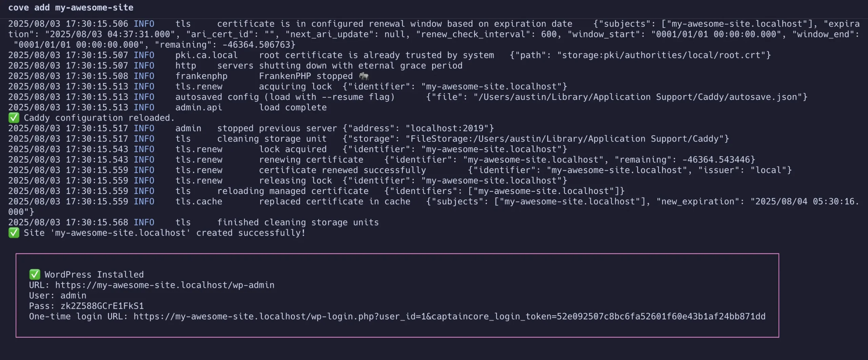Click the green checkmark next to WordPress Installed
Image resolution: width=868 pixels, height=360 pixels.
[x=35, y=275]
